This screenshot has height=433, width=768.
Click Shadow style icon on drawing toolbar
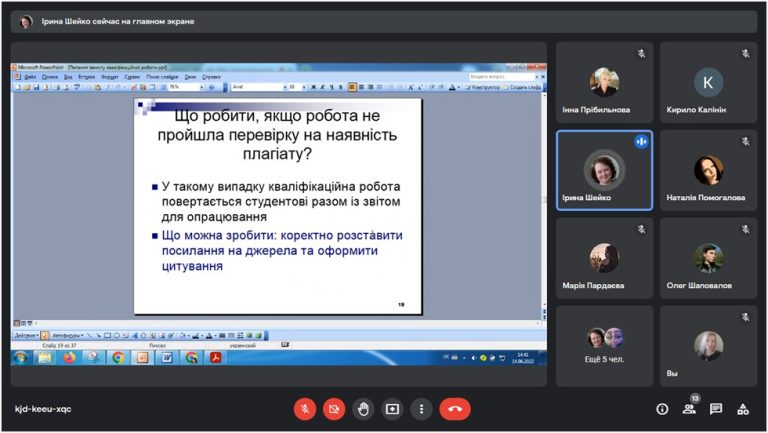(249, 336)
